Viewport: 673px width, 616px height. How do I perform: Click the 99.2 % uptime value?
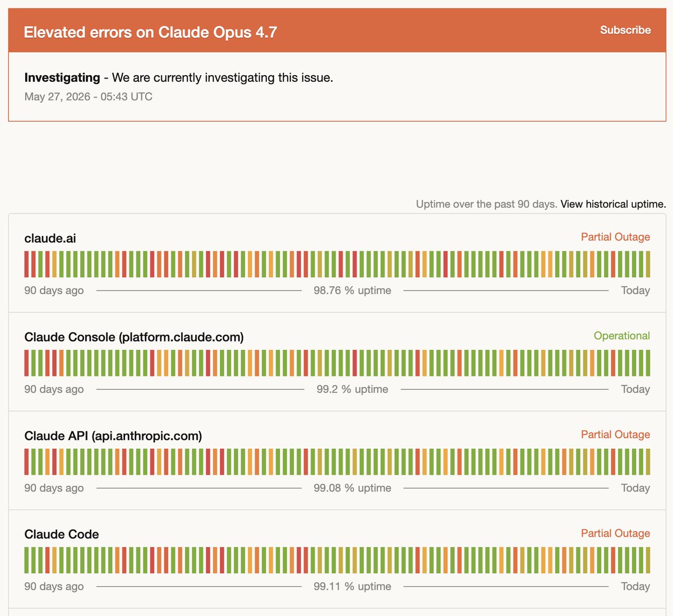point(352,389)
